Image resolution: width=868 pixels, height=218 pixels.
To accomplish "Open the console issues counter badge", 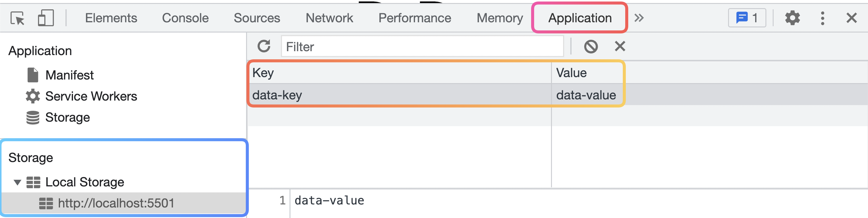I will coord(747,18).
